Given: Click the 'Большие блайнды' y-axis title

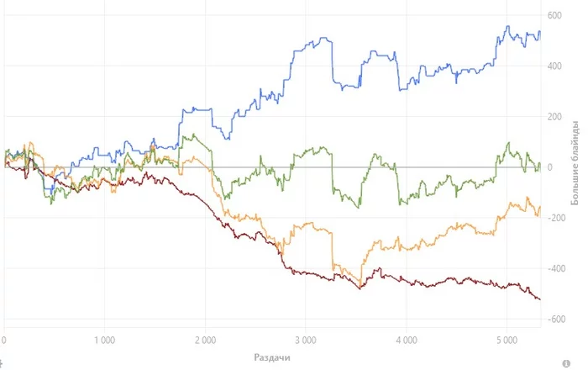Looking at the screenshot, I should click(575, 163).
